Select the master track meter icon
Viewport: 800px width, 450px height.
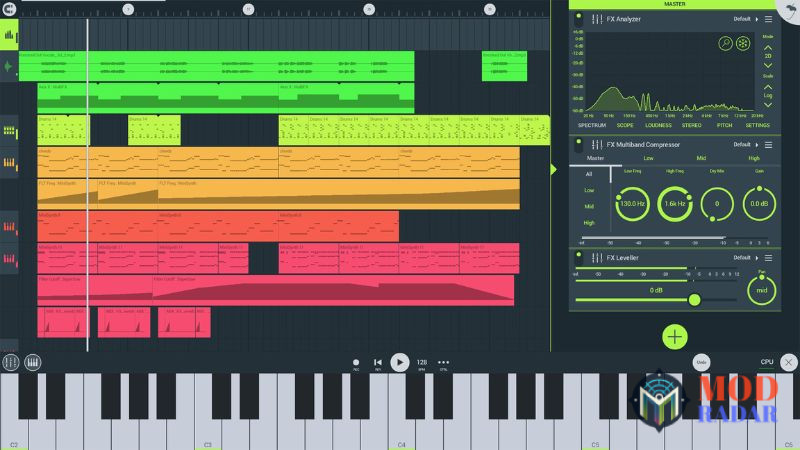pyautogui.click(x=9, y=35)
